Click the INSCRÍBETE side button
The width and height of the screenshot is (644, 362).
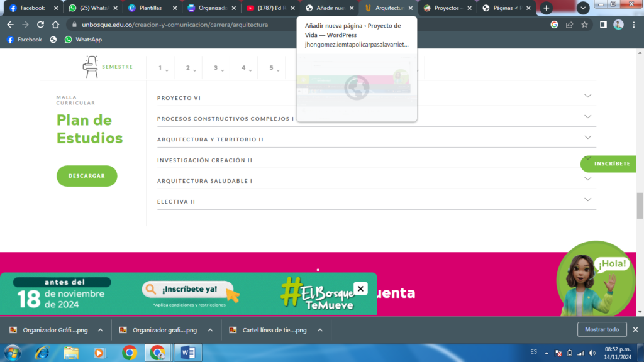tap(612, 163)
